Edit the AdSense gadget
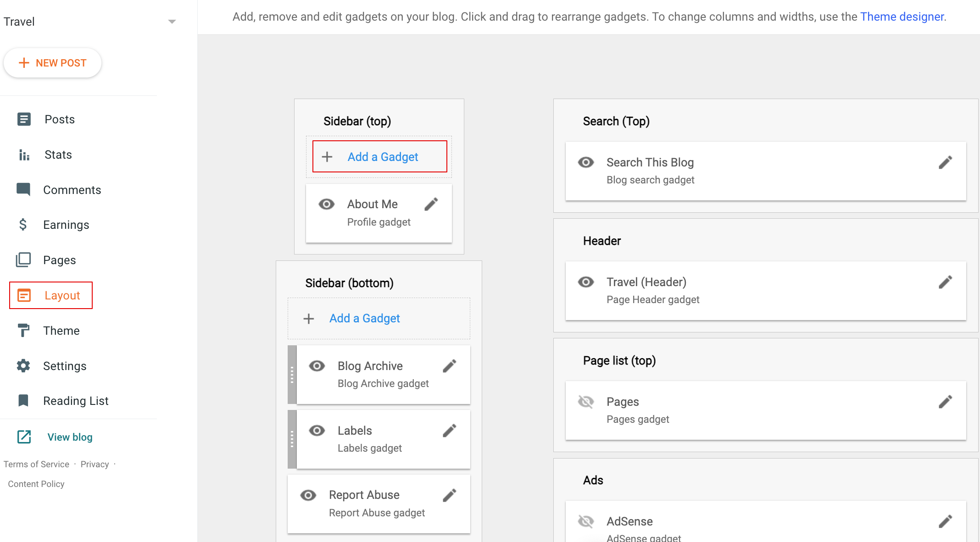Viewport: 980px width, 542px height. pyautogui.click(x=946, y=521)
